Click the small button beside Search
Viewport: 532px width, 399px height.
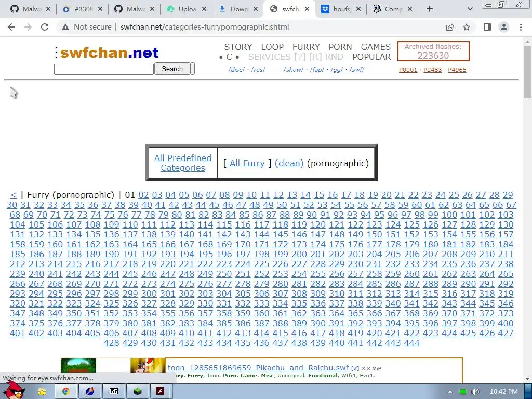pyautogui.click(x=193, y=69)
